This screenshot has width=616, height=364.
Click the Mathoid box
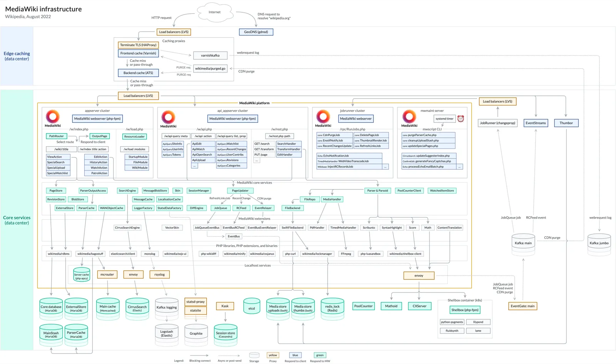click(391, 306)
